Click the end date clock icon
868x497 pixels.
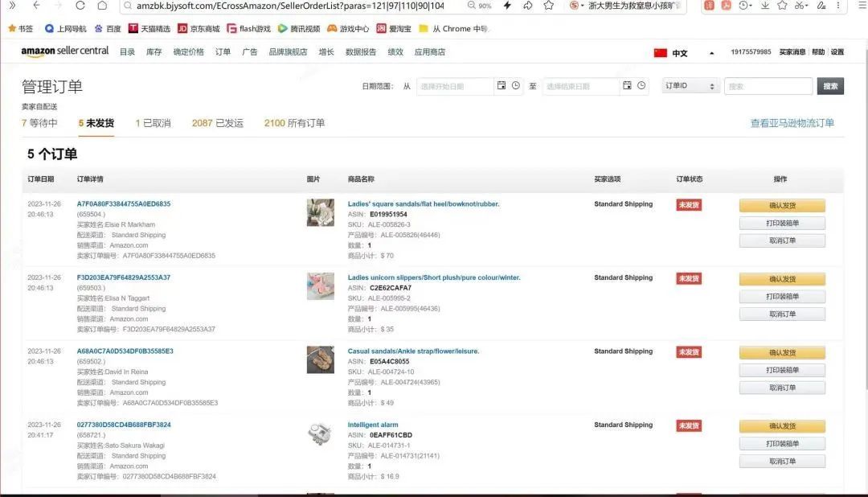tap(641, 86)
